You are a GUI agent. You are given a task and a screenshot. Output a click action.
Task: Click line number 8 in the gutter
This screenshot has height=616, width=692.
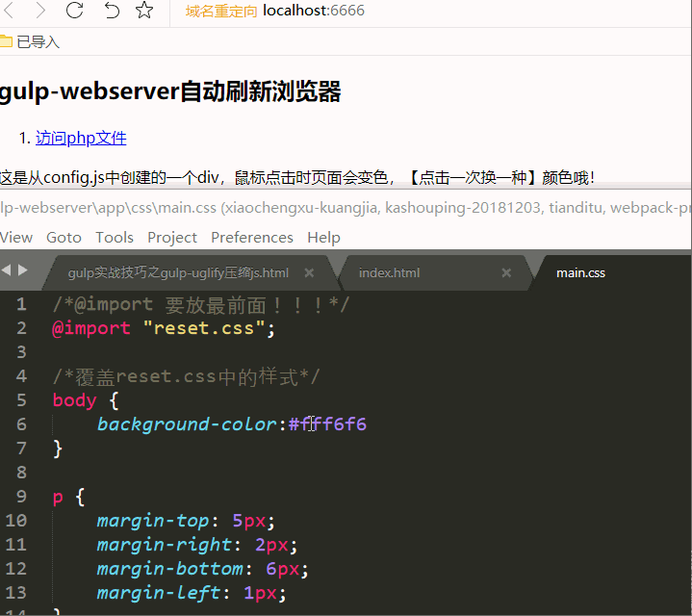(x=21, y=473)
